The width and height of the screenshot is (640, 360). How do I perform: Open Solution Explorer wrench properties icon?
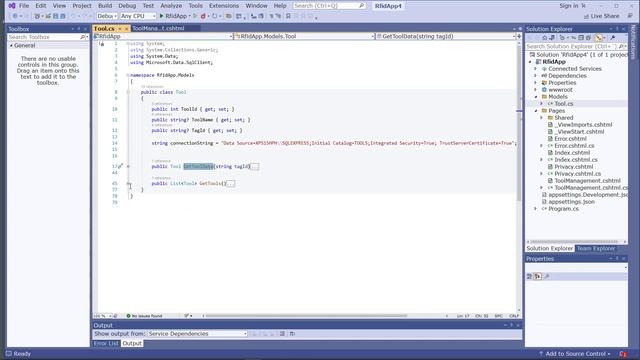pyautogui.click(x=613, y=38)
